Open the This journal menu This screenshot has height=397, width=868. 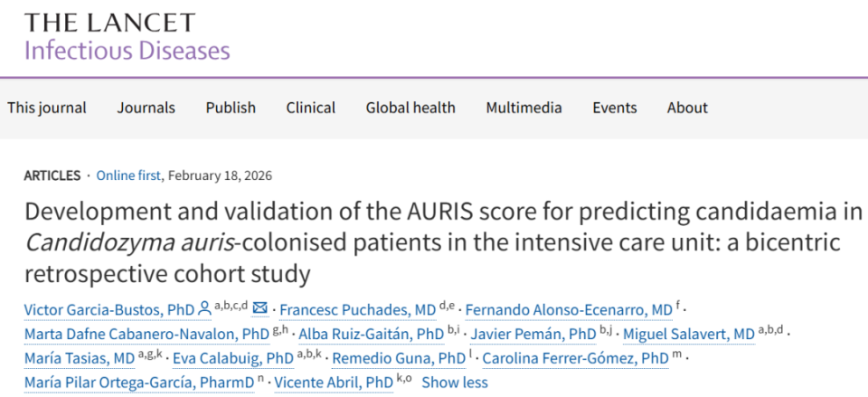pos(47,108)
